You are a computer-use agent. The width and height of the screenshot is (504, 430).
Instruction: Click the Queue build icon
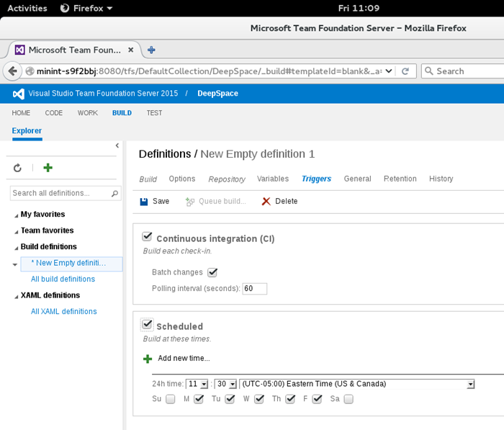(x=190, y=202)
